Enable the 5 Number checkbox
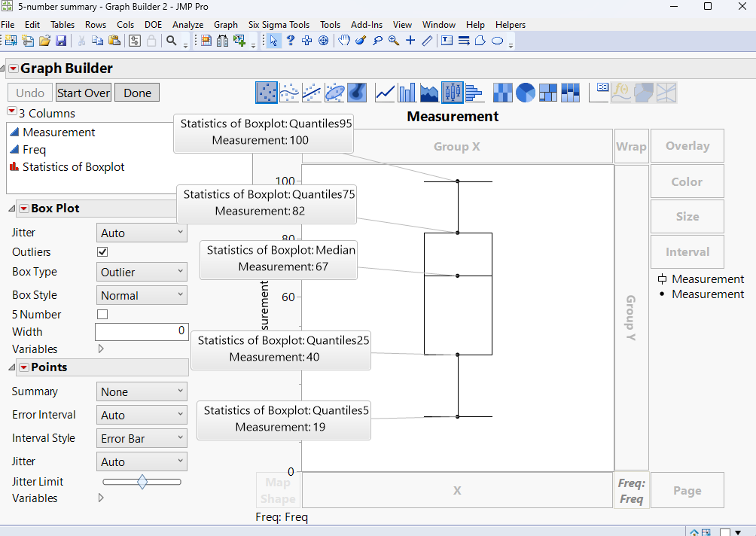The width and height of the screenshot is (756, 536). tap(103, 315)
